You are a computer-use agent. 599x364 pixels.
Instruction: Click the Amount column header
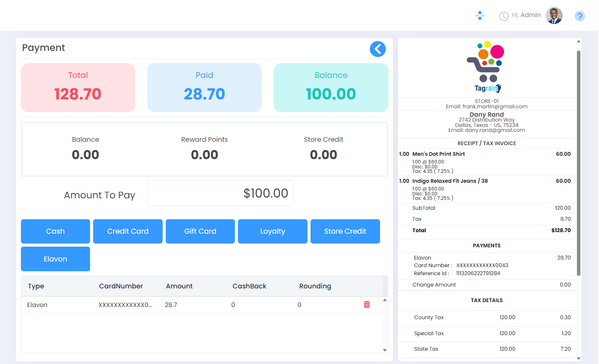click(x=179, y=286)
